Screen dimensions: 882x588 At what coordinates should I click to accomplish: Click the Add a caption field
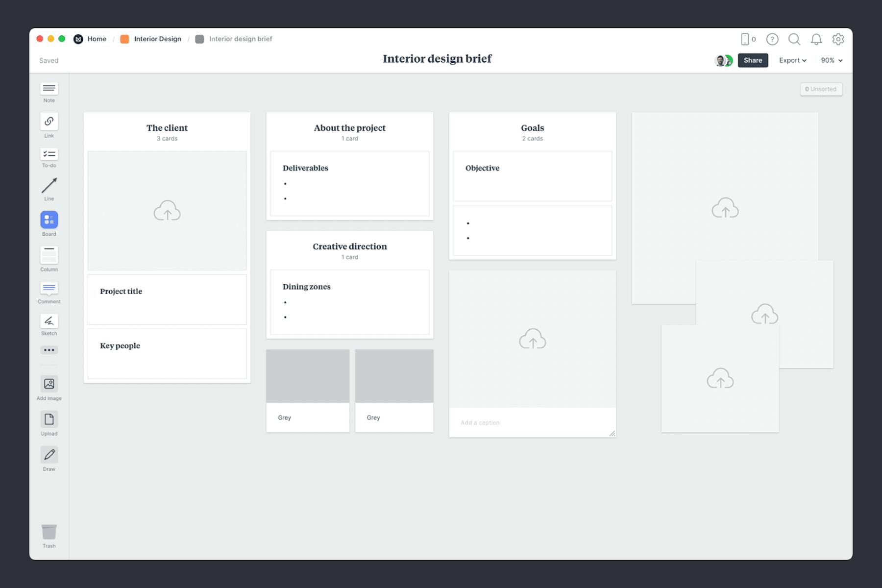pos(490,422)
